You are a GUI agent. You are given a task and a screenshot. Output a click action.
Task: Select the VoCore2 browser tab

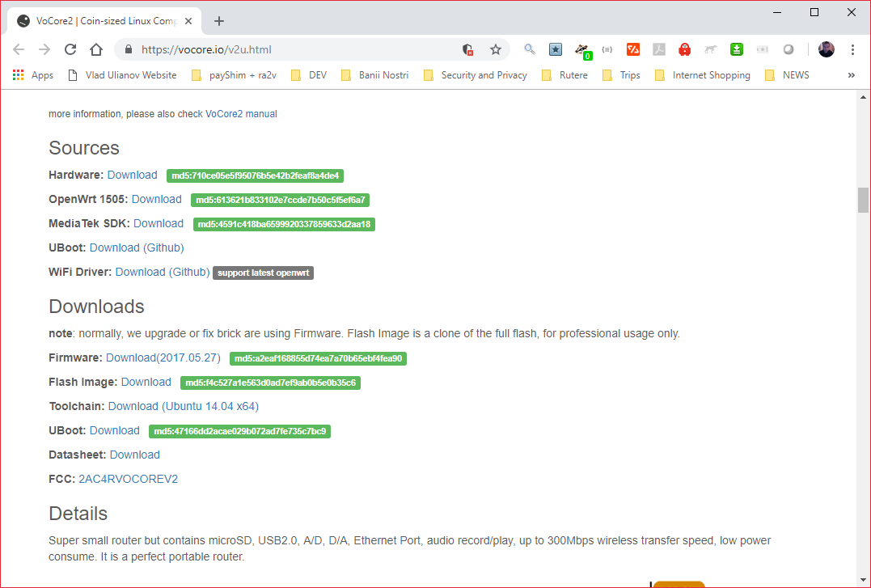click(x=104, y=21)
